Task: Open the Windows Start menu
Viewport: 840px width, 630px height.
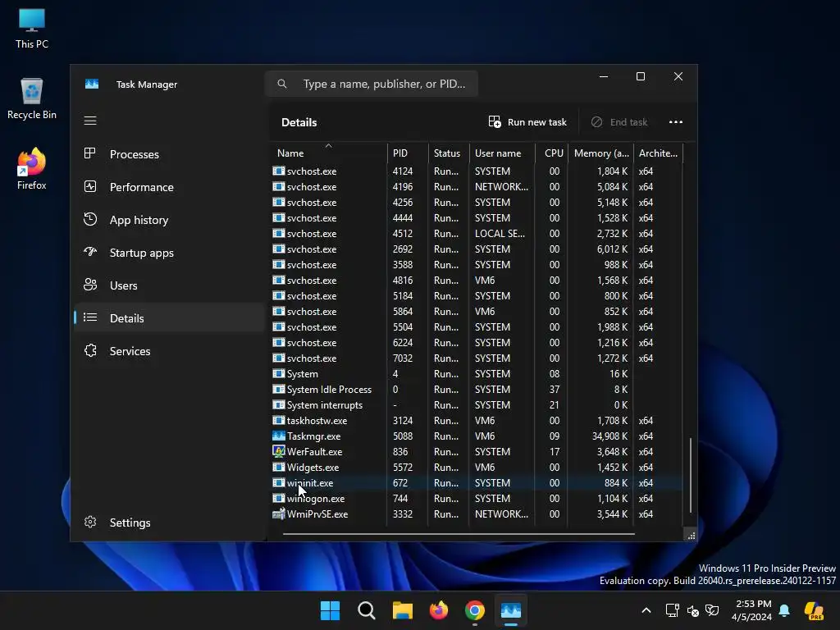Action: pos(330,610)
